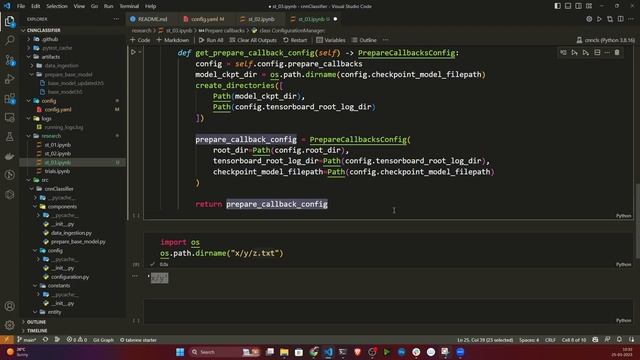
Task: Execute cell and below from the cell toolbar
Action: [x=586, y=53]
